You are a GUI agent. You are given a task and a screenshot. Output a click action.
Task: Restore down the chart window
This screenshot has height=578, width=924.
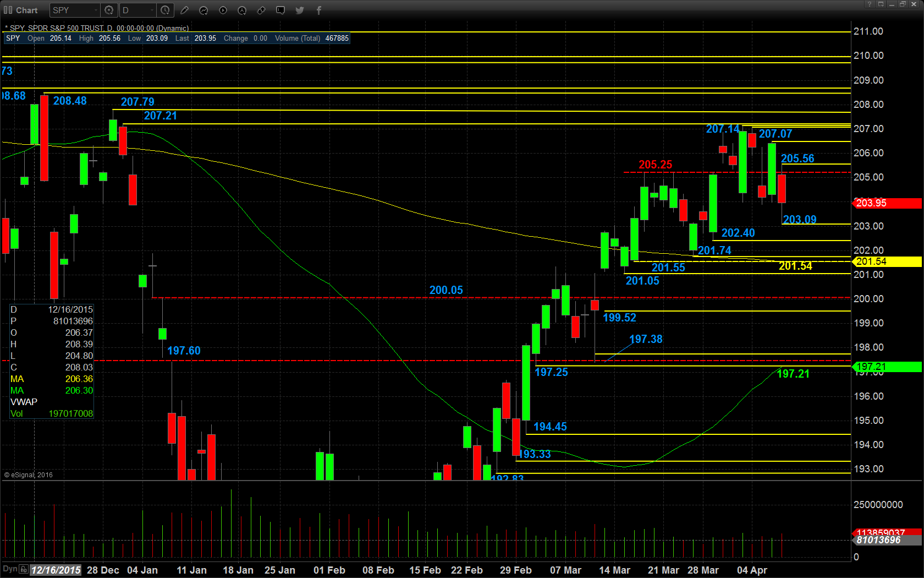(903, 4)
